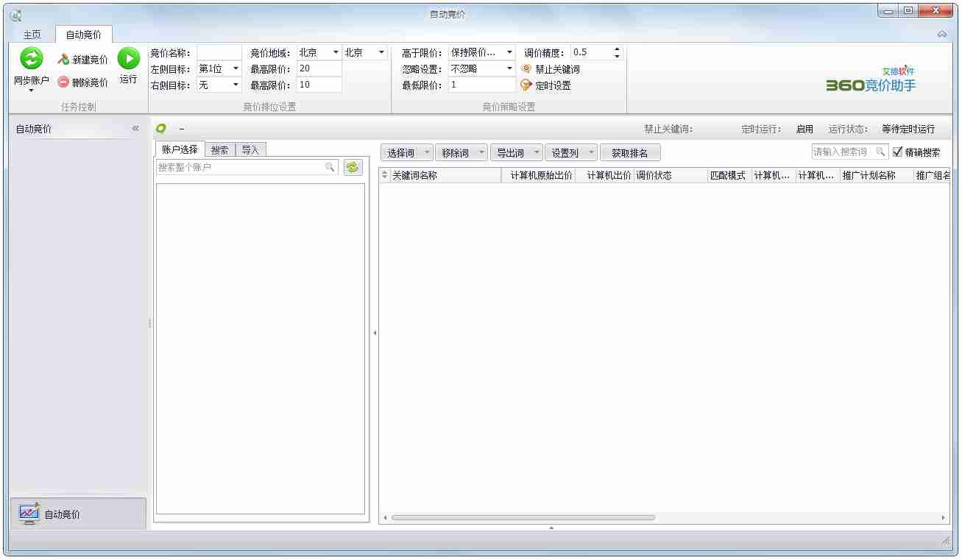Image resolution: width=962 pixels, height=560 pixels.
Task: Click the magnifier in keyword search box
Action: (x=880, y=152)
